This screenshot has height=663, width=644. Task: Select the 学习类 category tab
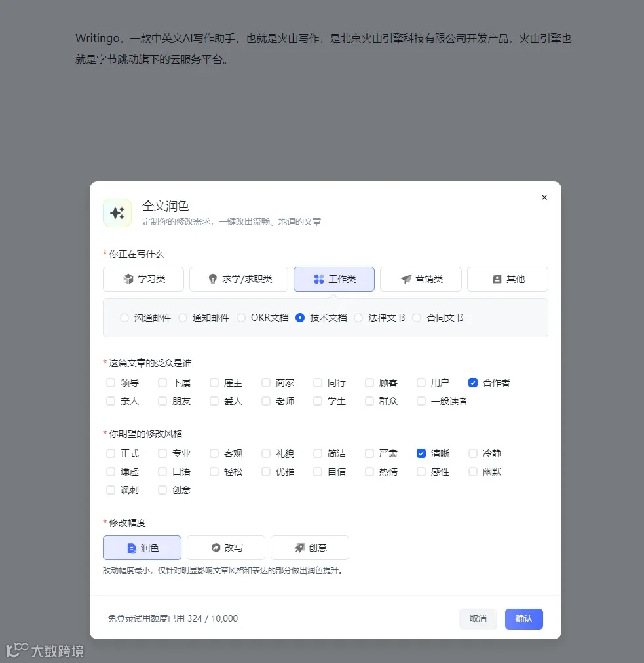(143, 279)
